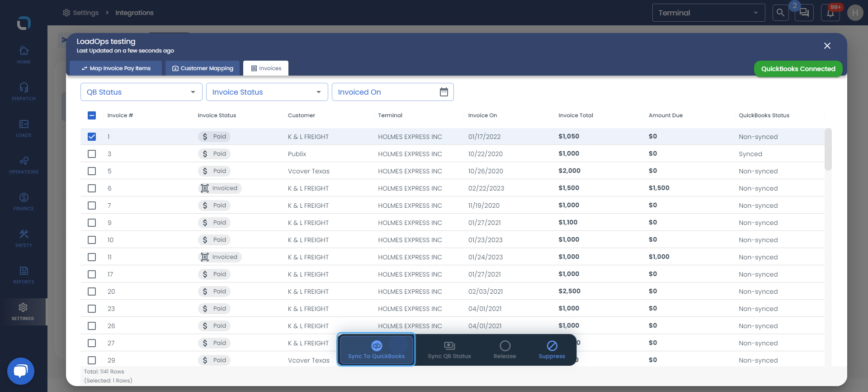Open the Operations sidebar icon
Screen dimensions: 868x392
(x=24, y=165)
